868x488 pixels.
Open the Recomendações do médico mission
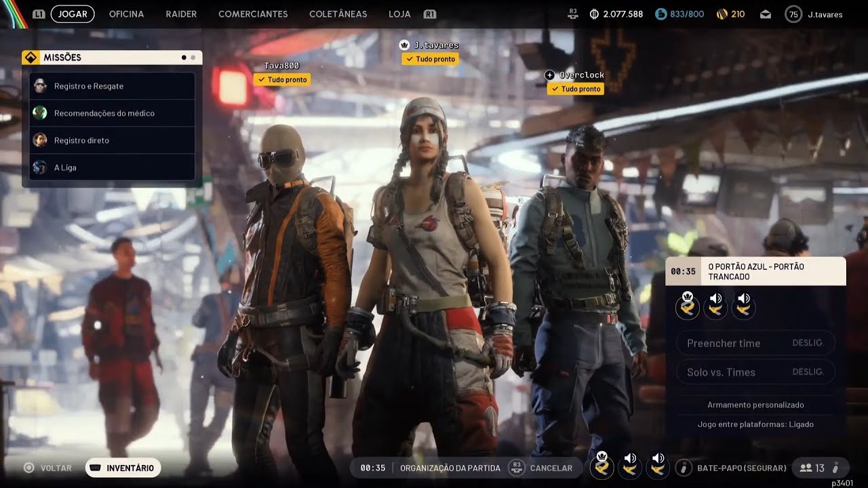pyautogui.click(x=112, y=113)
